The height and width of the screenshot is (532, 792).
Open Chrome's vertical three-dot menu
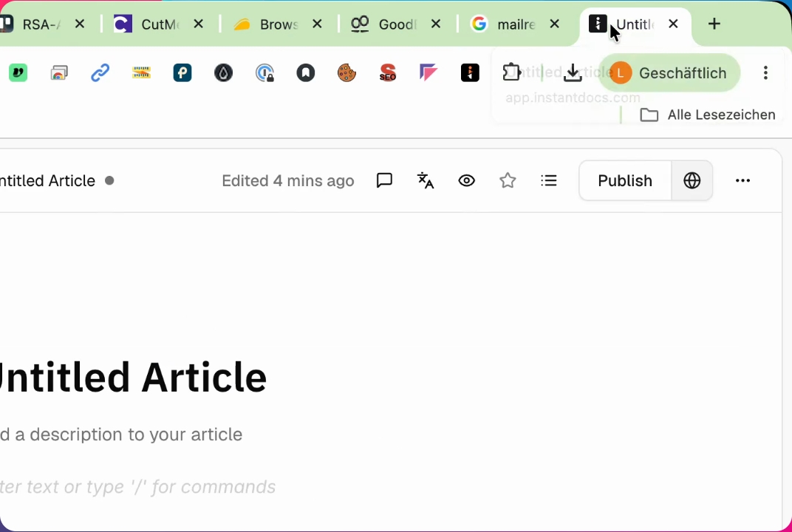765,72
